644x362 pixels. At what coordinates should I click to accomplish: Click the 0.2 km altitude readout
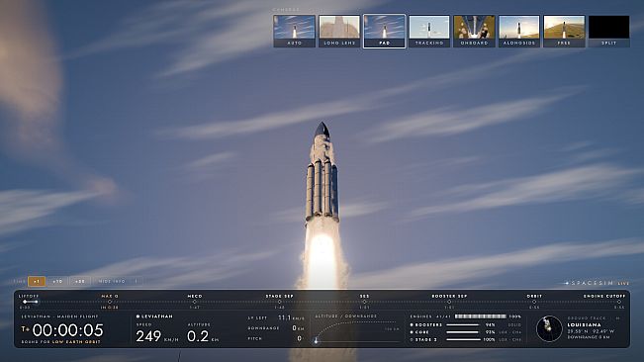pos(203,336)
